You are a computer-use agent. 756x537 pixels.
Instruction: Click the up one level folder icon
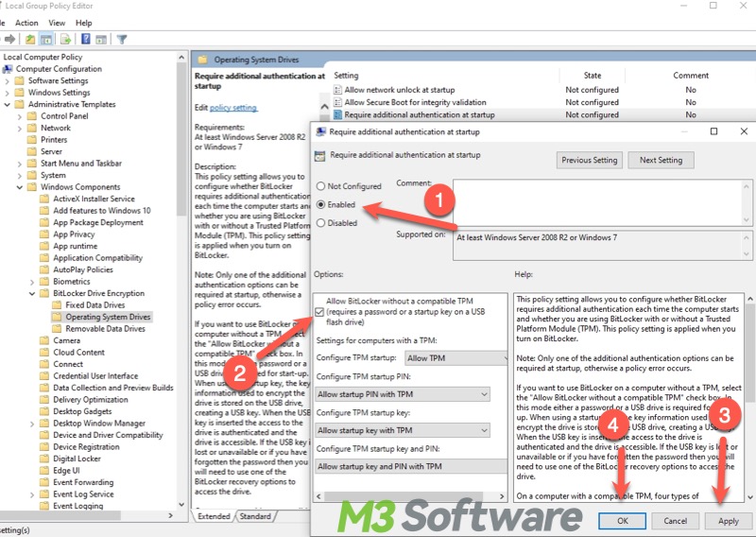tap(30, 39)
